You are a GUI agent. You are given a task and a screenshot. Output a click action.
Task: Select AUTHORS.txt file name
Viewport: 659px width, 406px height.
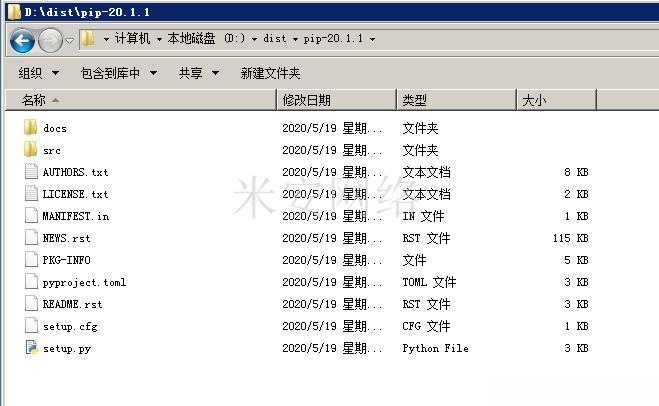76,172
